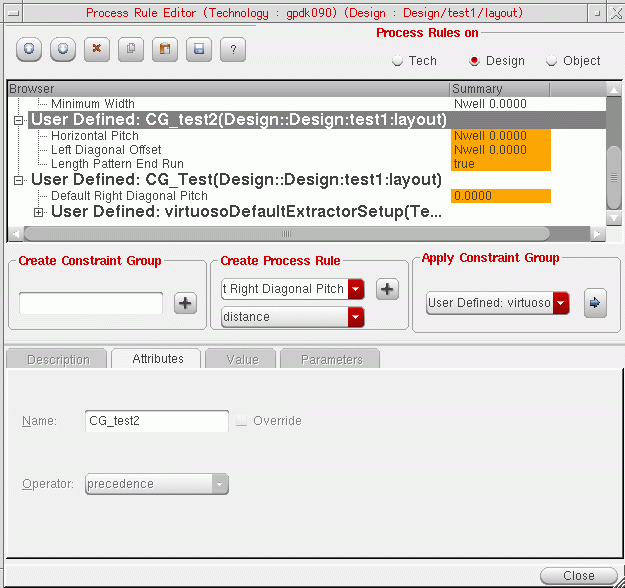Viewport: 625px width, 588px height.
Task: Expand the virtuosoDefaultExtractorSetup node
Action: click(x=38, y=212)
